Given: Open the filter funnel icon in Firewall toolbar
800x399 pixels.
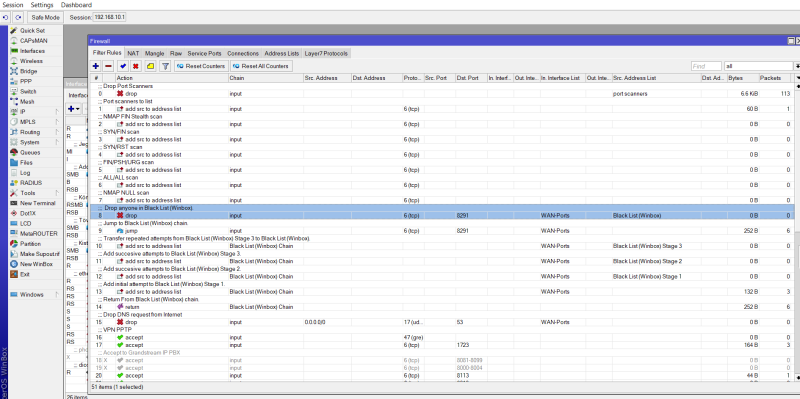Looking at the screenshot, I should 165,66.
